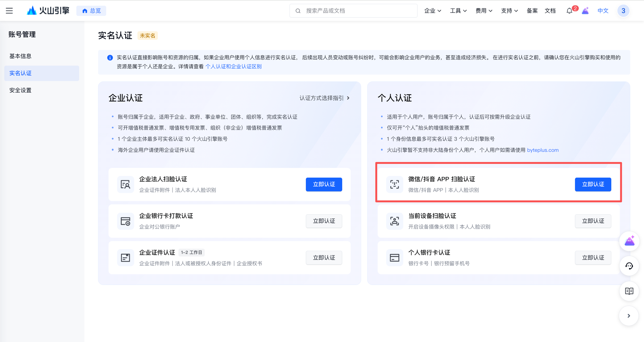644x342 pixels.
Task: Click the chevron next to 认证方式选择指引
Action: click(x=348, y=98)
